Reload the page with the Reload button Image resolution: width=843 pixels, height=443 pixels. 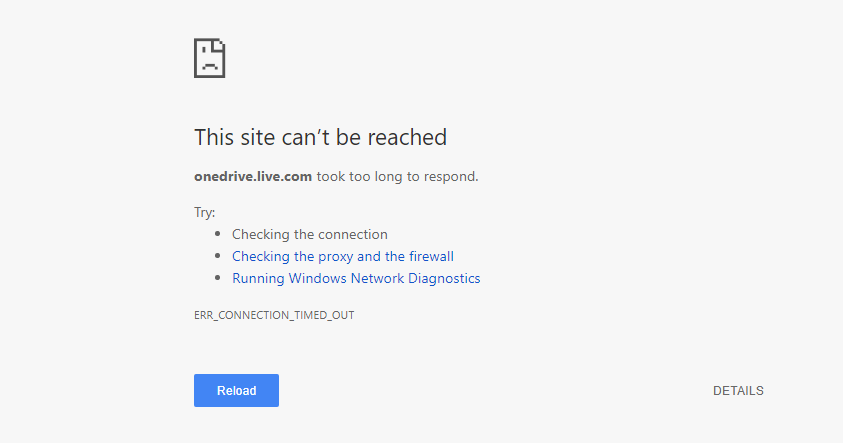(237, 390)
